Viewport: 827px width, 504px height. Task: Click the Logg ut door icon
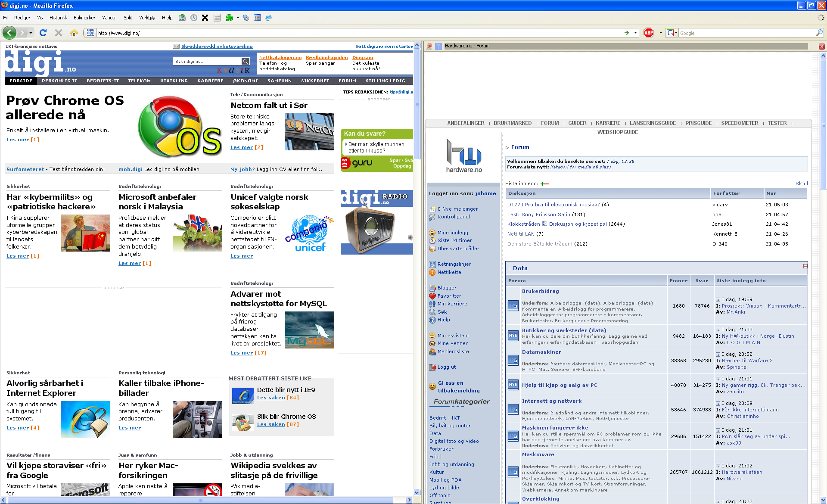coord(432,367)
